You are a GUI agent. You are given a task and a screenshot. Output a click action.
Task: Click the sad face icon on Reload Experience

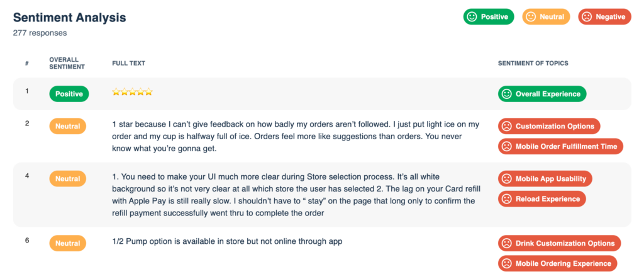tap(507, 199)
